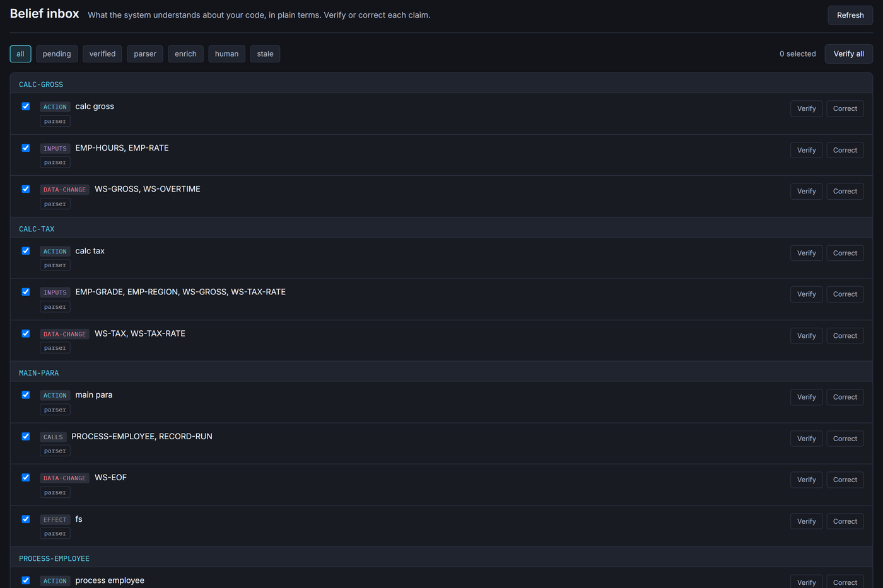Click the '0 selected' counter text

click(797, 54)
